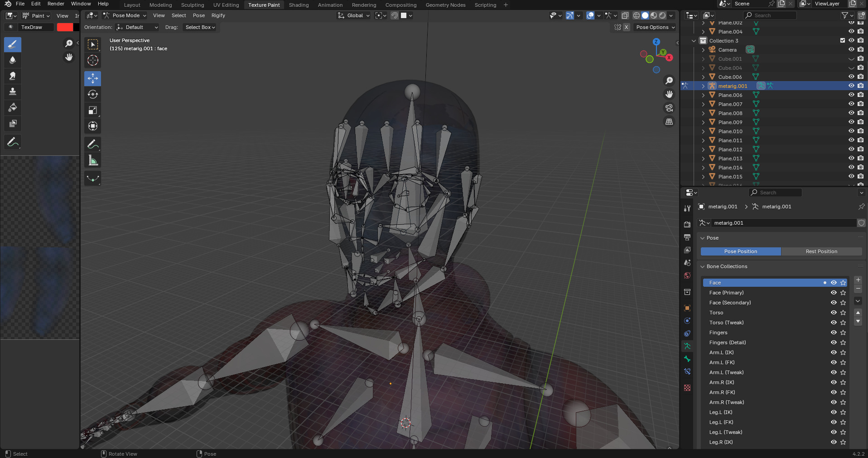Click the Toggle Camera View icon
Image resolution: width=868 pixels, height=458 pixels.
click(669, 108)
